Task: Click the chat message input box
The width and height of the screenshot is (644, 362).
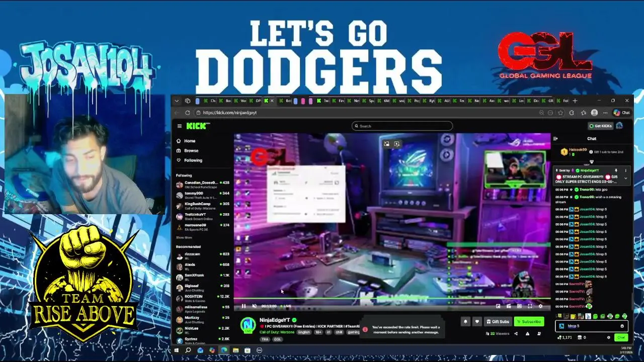Action: coord(592,326)
